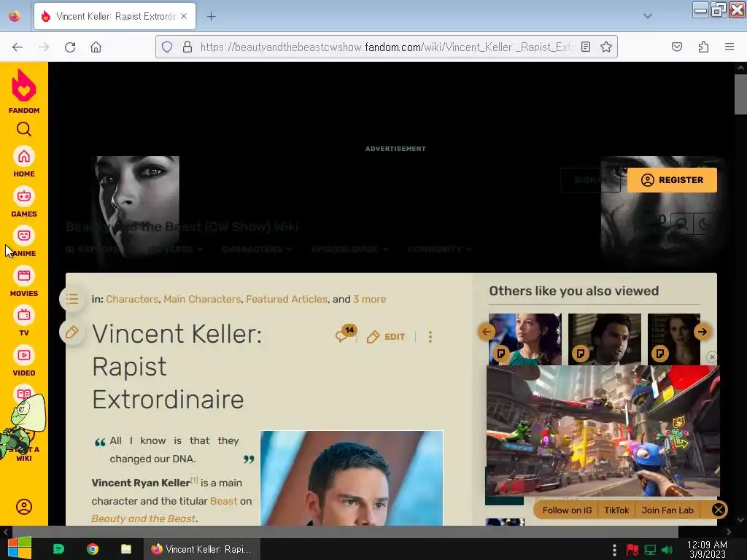Image resolution: width=747 pixels, height=560 pixels.
Task: Click the REGISTER button
Action: point(672,180)
